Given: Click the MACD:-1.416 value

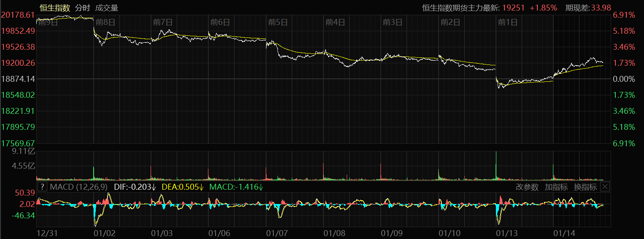Looking at the screenshot, I should 237,187.
